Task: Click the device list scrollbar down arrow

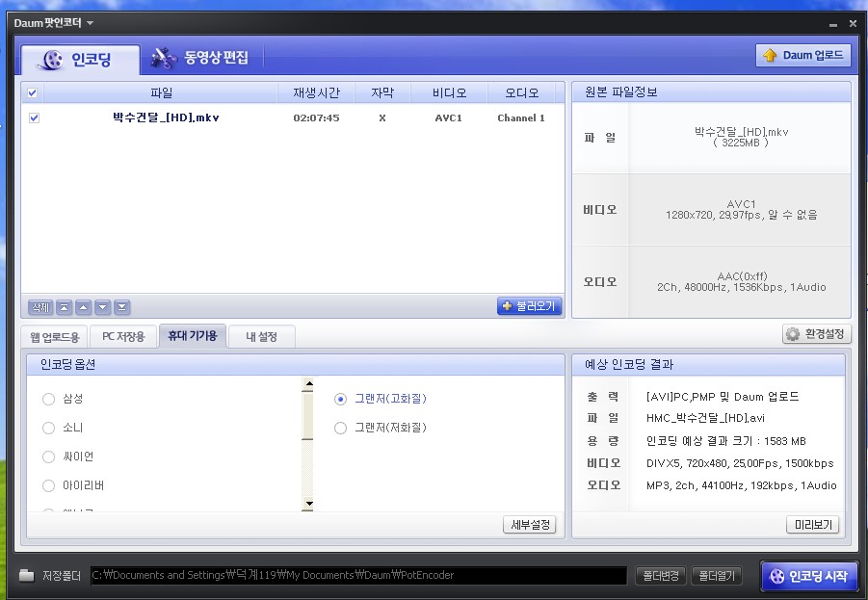Action: (x=309, y=504)
